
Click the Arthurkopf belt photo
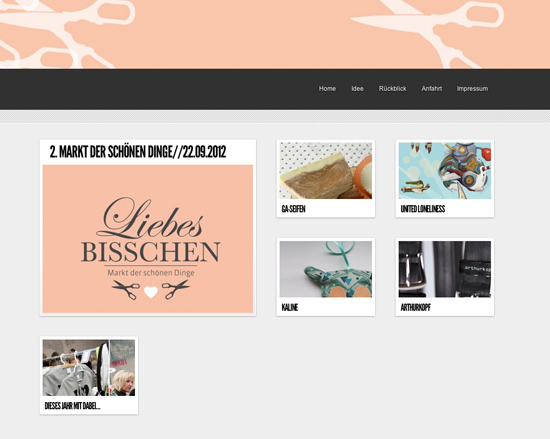445,269
